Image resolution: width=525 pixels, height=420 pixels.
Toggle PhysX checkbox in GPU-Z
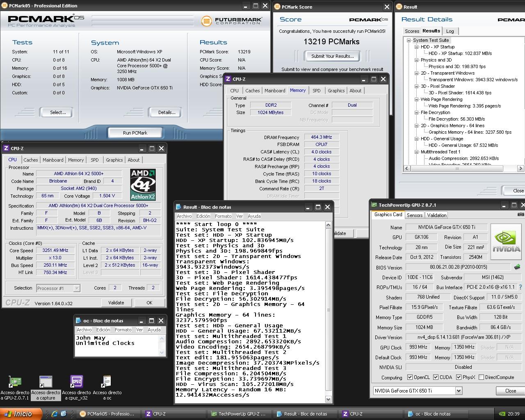click(459, 377)
